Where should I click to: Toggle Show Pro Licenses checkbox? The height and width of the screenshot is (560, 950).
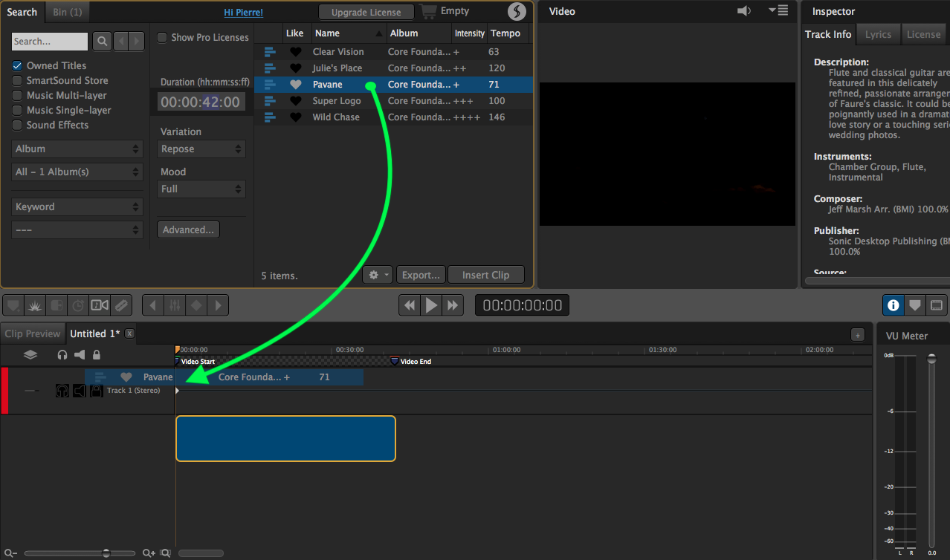(x=162, y=37)
